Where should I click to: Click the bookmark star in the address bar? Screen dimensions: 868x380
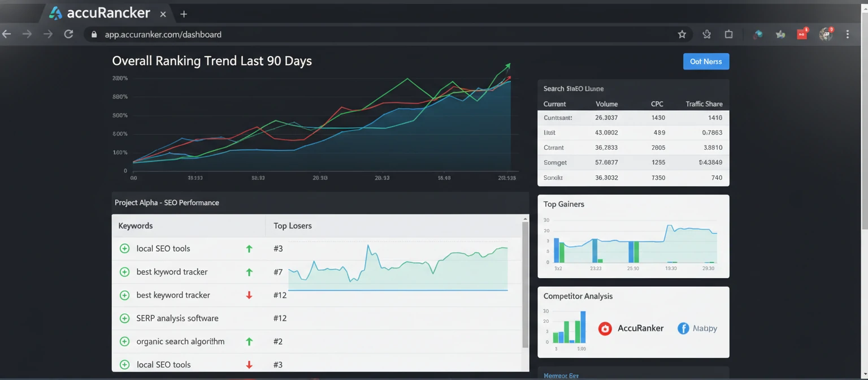[682, 34]
